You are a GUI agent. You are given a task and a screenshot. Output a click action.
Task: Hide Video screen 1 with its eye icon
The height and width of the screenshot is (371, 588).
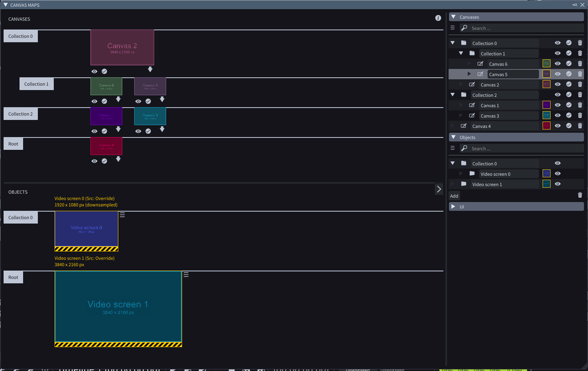(558, 184)
